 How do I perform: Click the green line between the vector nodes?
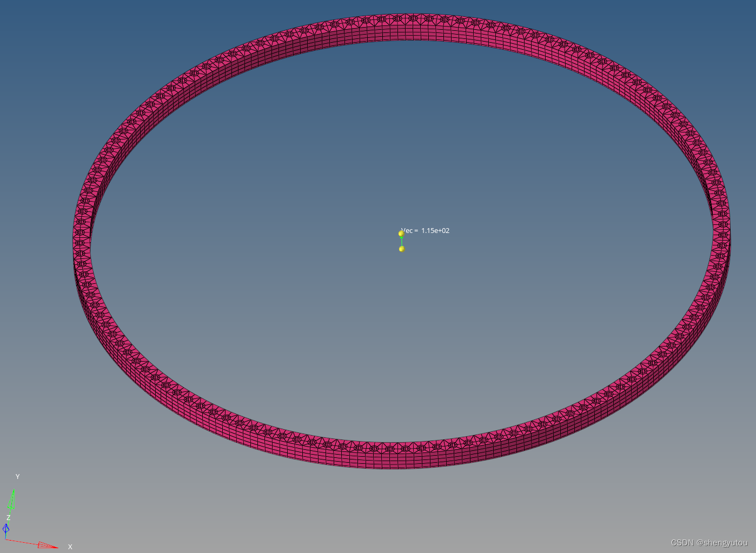coord(401,241)
